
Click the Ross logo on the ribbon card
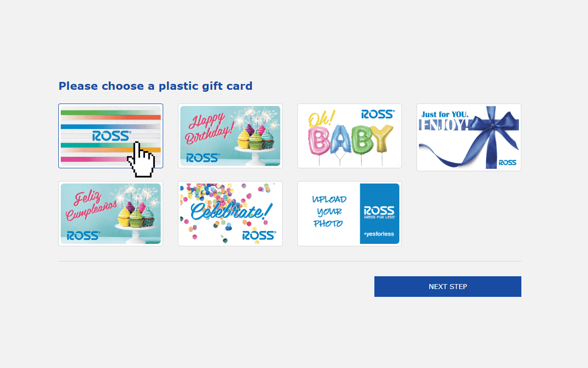tap(508, 162)
